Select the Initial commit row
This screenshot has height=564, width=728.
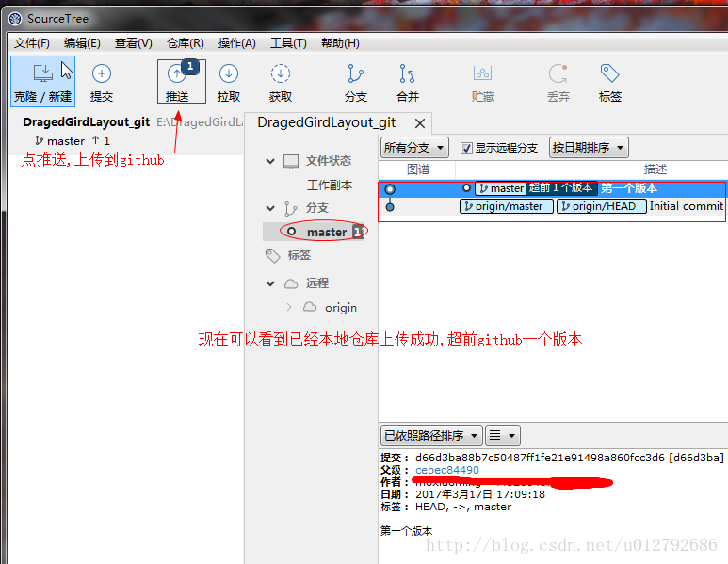pos(552,206)
